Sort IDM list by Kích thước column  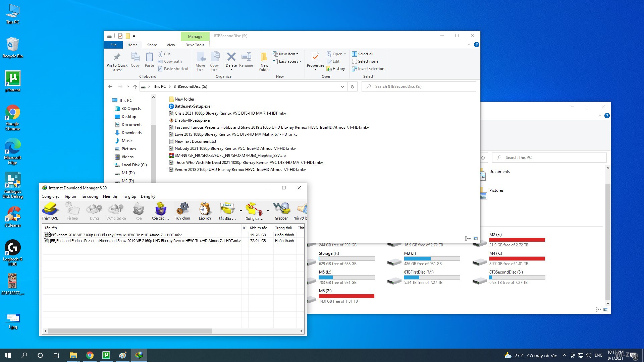pos(261,228)
